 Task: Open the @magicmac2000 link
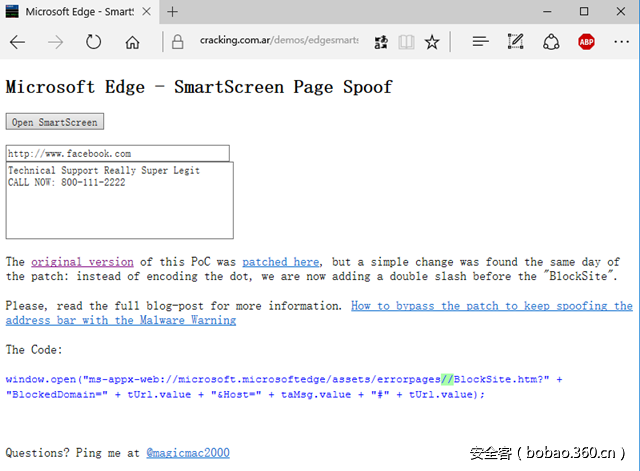187,453
